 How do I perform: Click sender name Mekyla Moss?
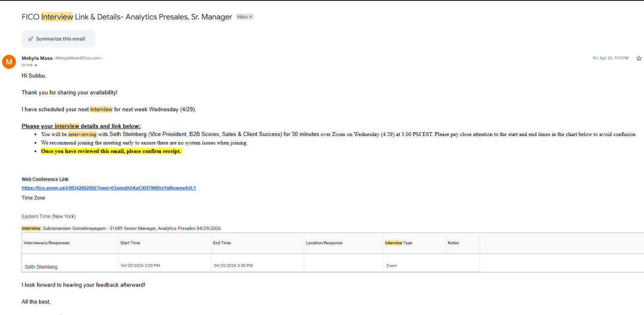37,58
